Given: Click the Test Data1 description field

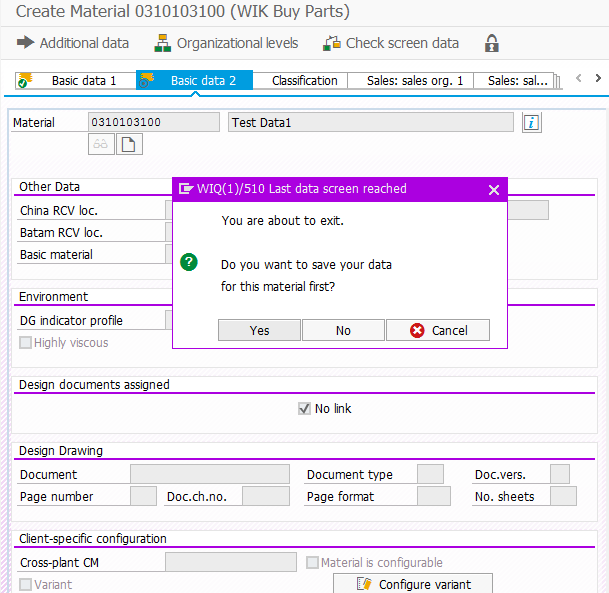Looking at the screenshot, I should (371, 122).
